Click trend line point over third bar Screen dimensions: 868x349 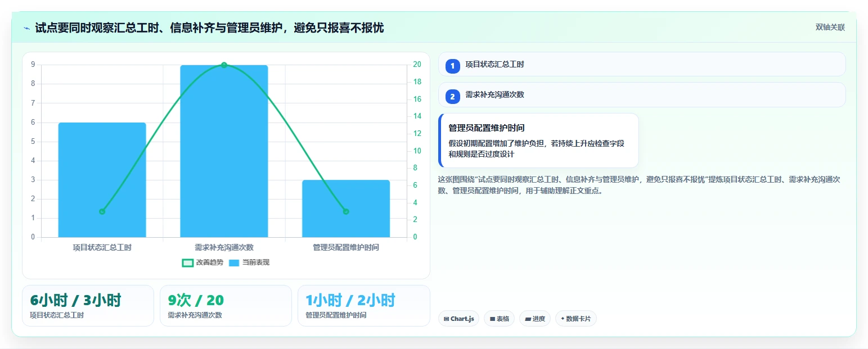346,211
